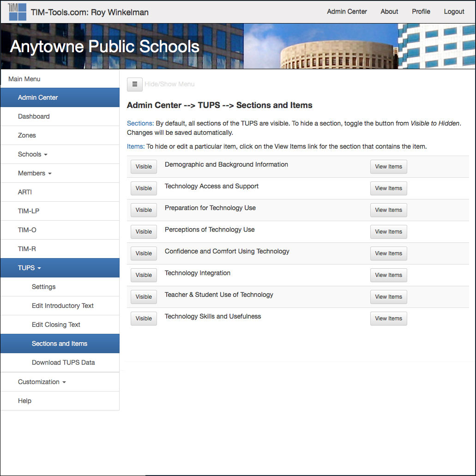View Items for Demographic and Background Information
476x476 pixels.
point(388,167)
